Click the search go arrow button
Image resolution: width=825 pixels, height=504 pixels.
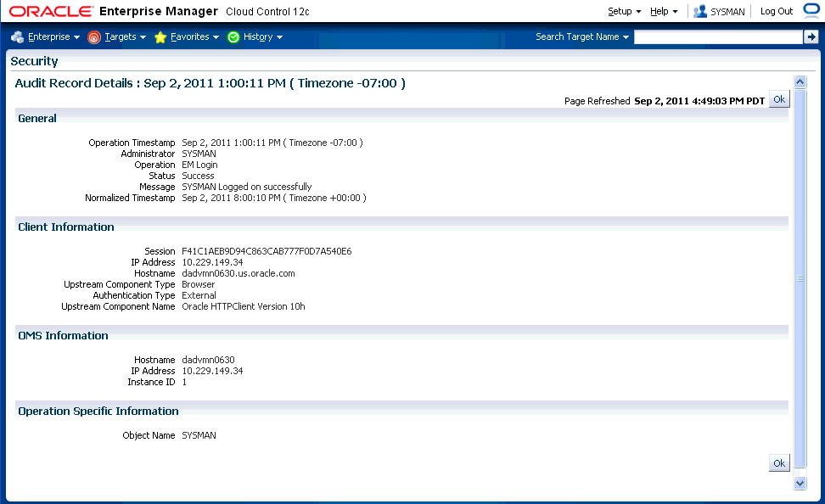click(811, 36)
